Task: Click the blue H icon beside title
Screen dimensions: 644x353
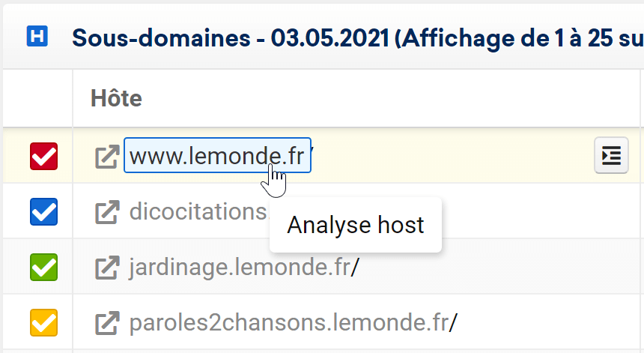Action: [37, 36]
